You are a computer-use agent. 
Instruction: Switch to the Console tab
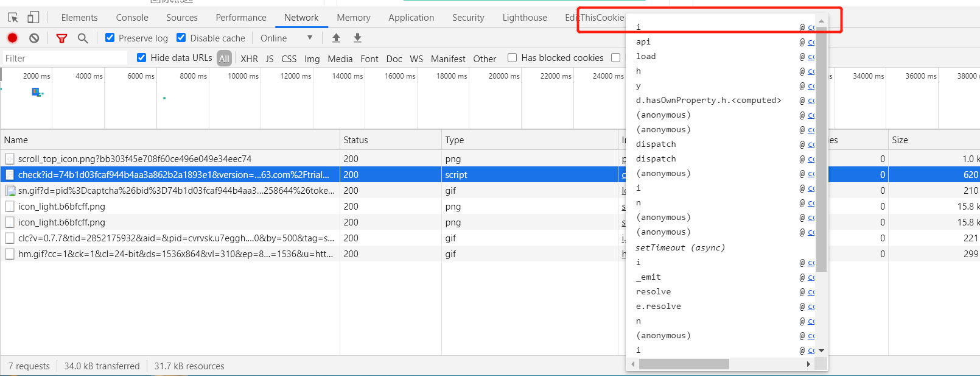pyautogui.click(x=132, y=18)
